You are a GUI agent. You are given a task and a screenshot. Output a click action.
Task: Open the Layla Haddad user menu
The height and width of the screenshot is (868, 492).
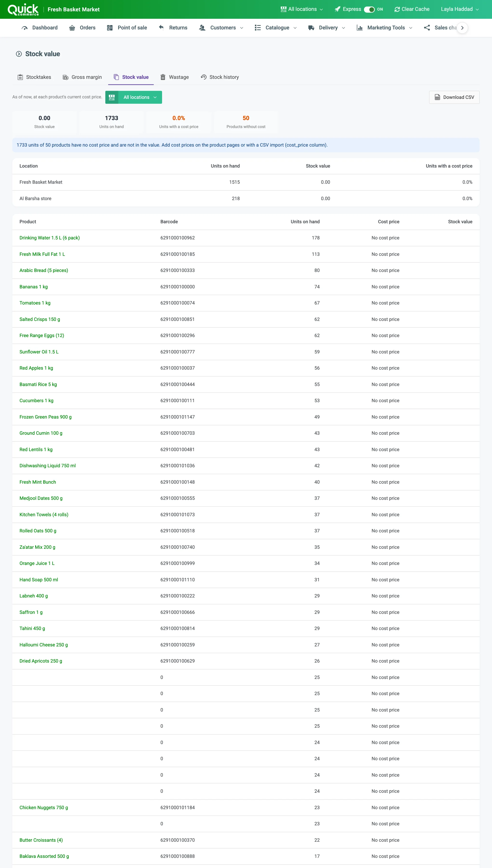[459, 9]
